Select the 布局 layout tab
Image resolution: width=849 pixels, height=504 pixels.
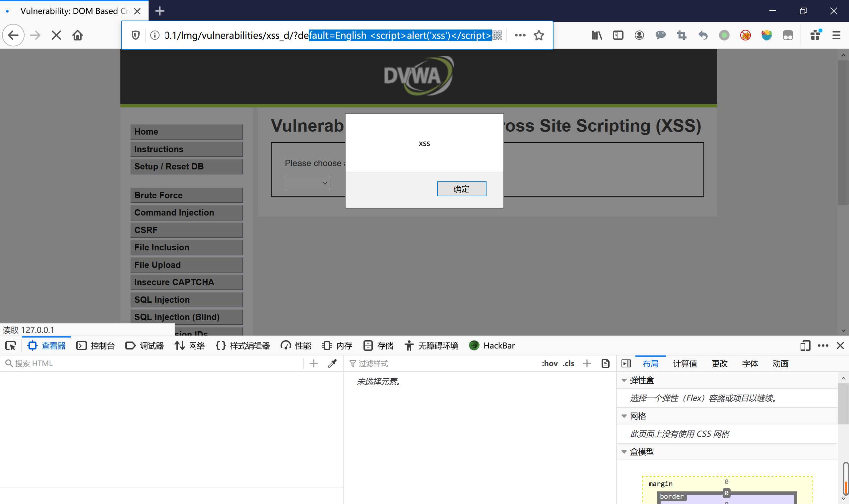[x=650, y=363]
